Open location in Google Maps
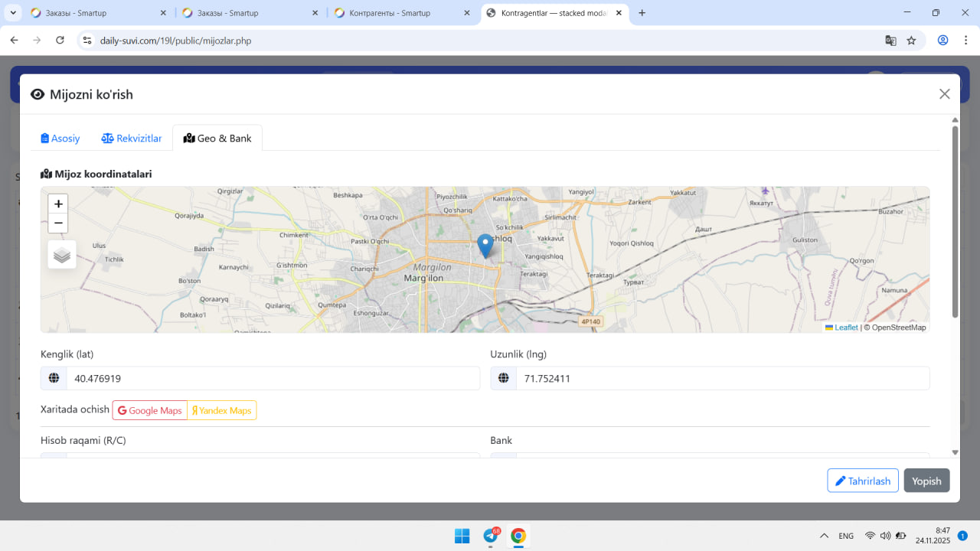This screenshot has height=551, width=980. click(150, 411)
